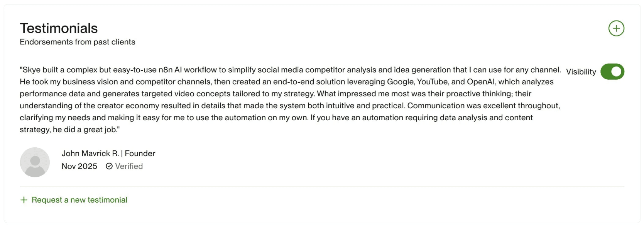Select the Testimonials section heading
Viewport: 644px width, 225px height.
tap(58, 28)
